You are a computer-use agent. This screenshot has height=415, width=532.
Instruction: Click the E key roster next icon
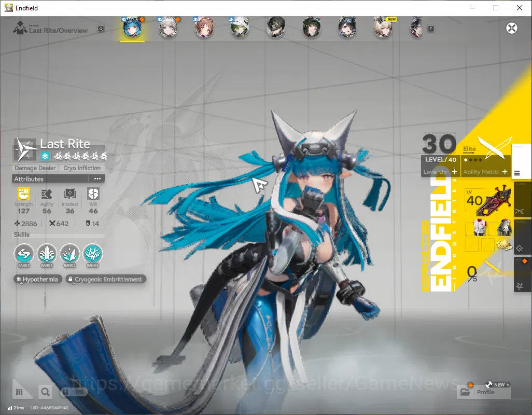pos(431,29)
